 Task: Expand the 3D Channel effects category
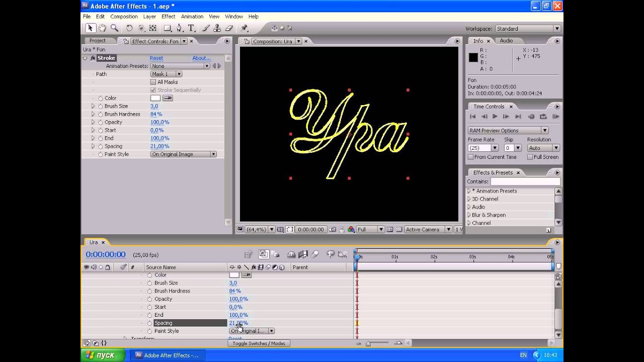(469, 199)
